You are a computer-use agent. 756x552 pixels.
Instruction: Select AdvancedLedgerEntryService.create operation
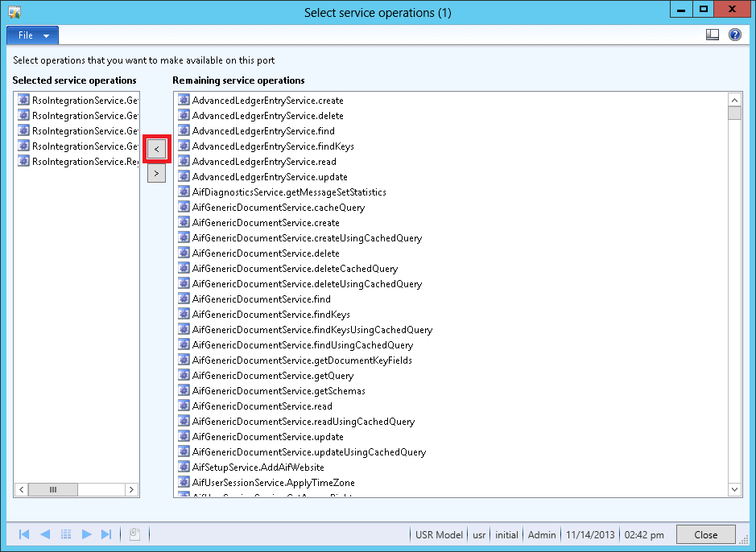coord(267,101)
